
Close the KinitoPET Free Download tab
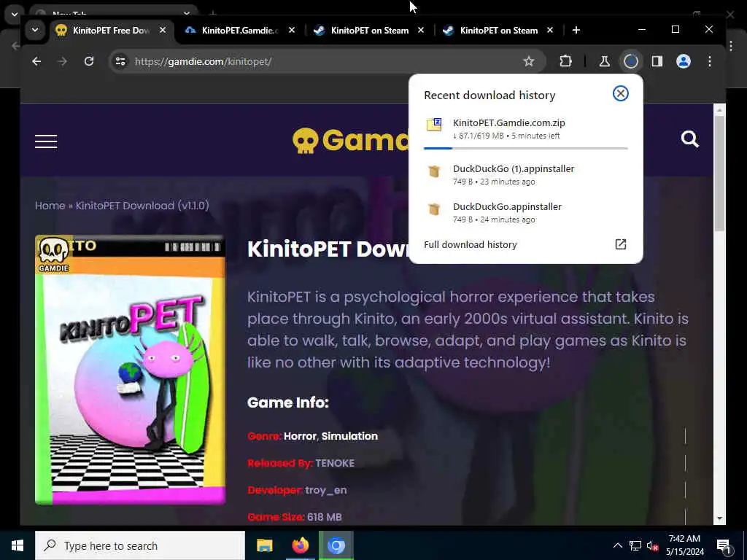tap(163, 30)
